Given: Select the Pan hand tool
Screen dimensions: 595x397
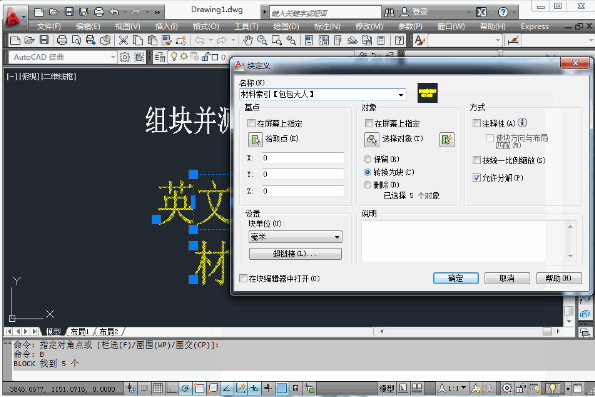Looking at the screenshot, I should [x=248, y=40].
